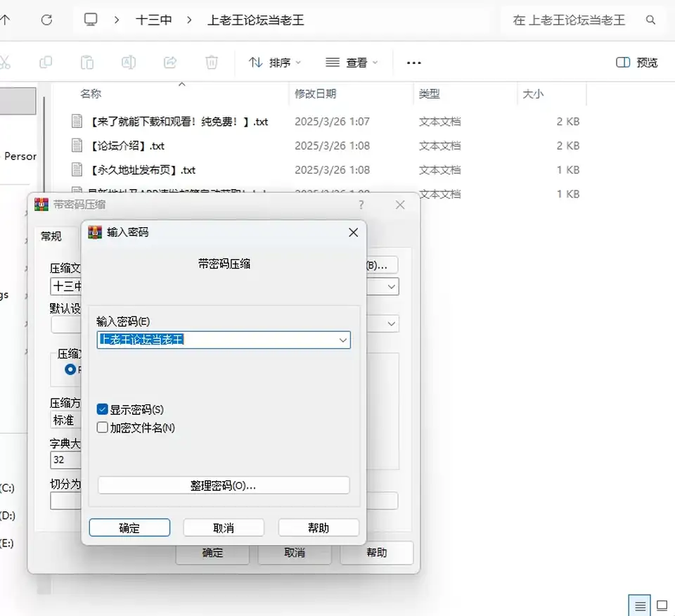
Task: Click the rename icon in toolbar
Action: pos(129,63)
